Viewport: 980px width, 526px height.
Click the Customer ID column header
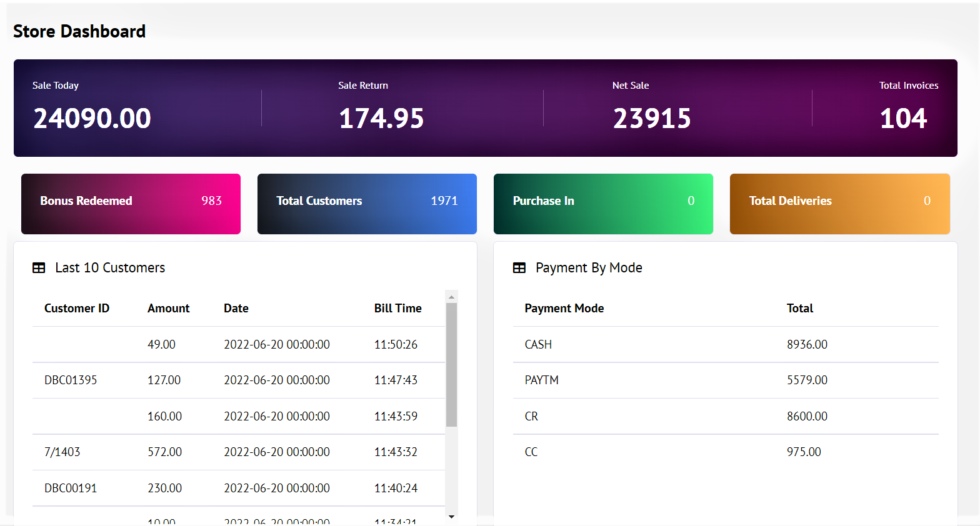[x=77, y=308]
